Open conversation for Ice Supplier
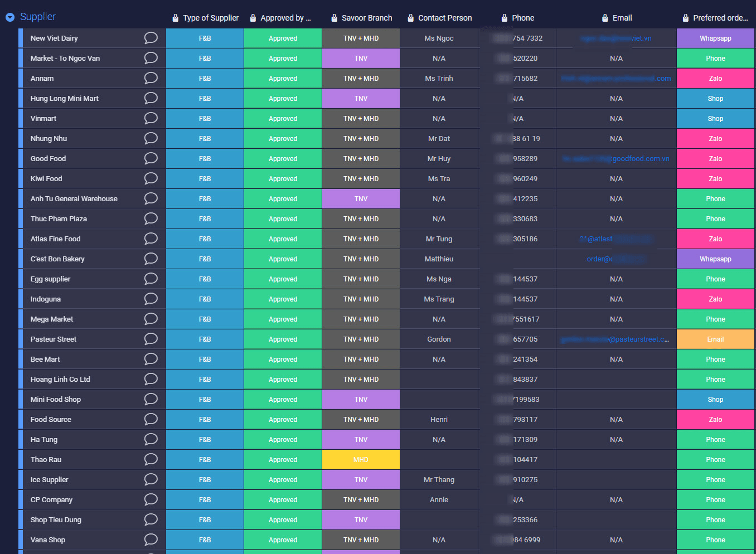The image size is (756, 554). [x=151, y=479]
